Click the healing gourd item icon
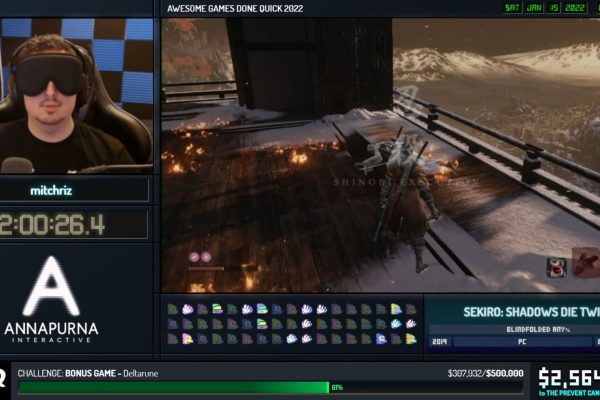Image resolution: width=600 pixels, height=400 pixels. (557, 267)
